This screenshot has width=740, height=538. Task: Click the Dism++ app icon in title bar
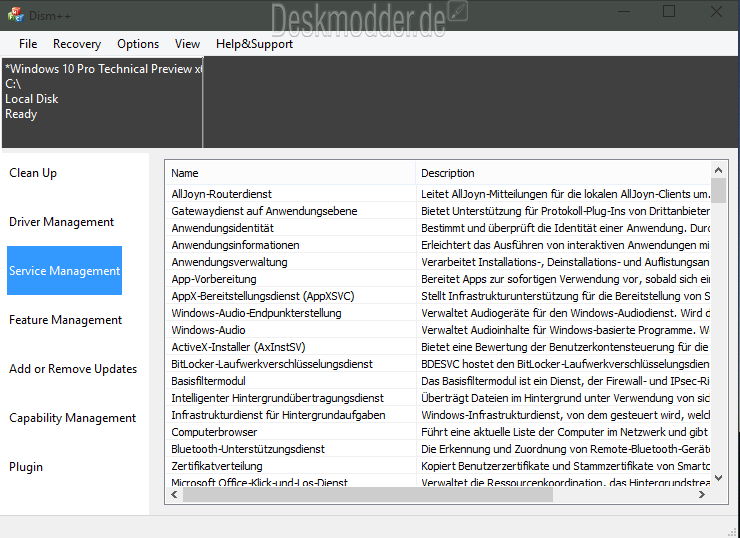pyautogui.click(x=16, y=15)
